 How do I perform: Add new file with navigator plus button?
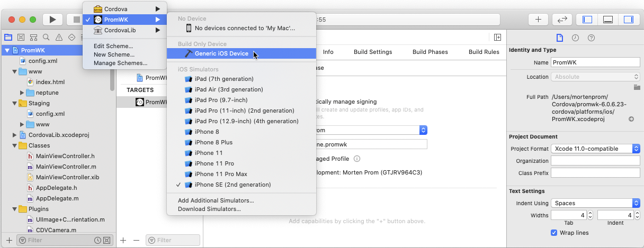(9, 240)
